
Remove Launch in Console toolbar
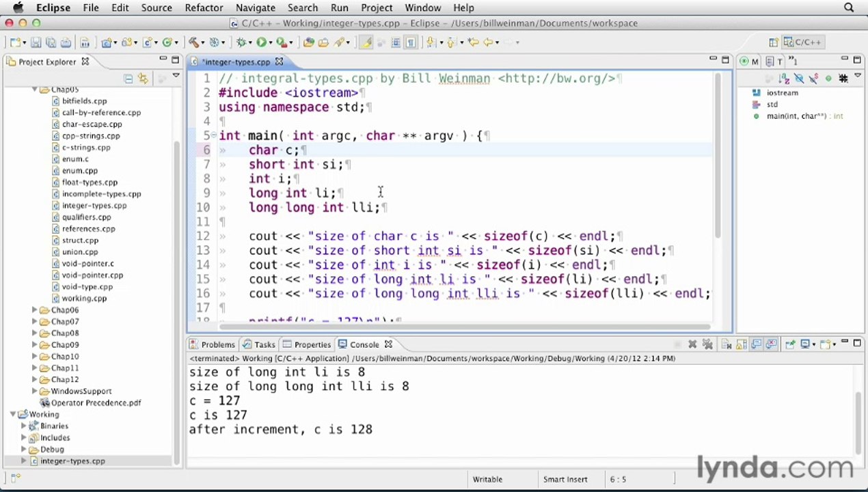(x=692, y=344)
